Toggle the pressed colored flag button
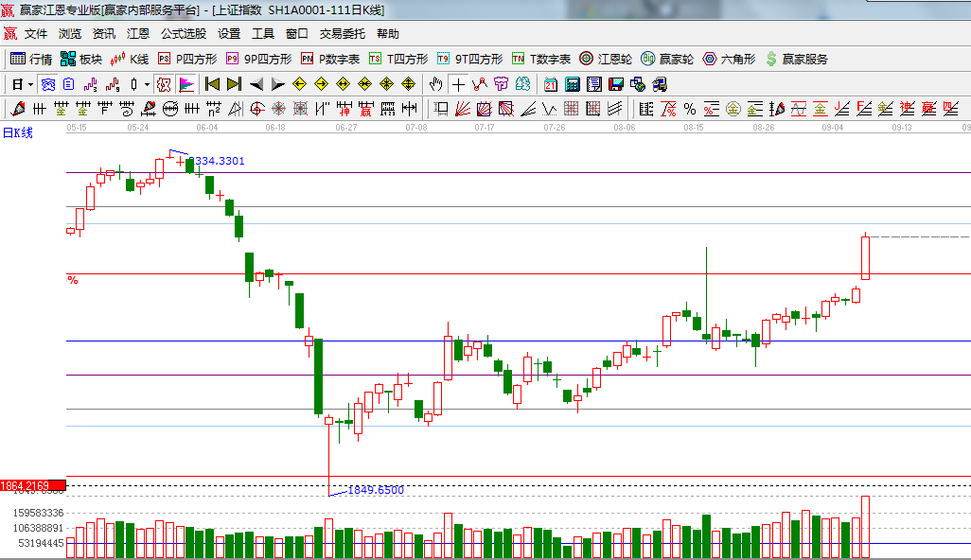This screenshot has height=560, width=971. point(185,84)
